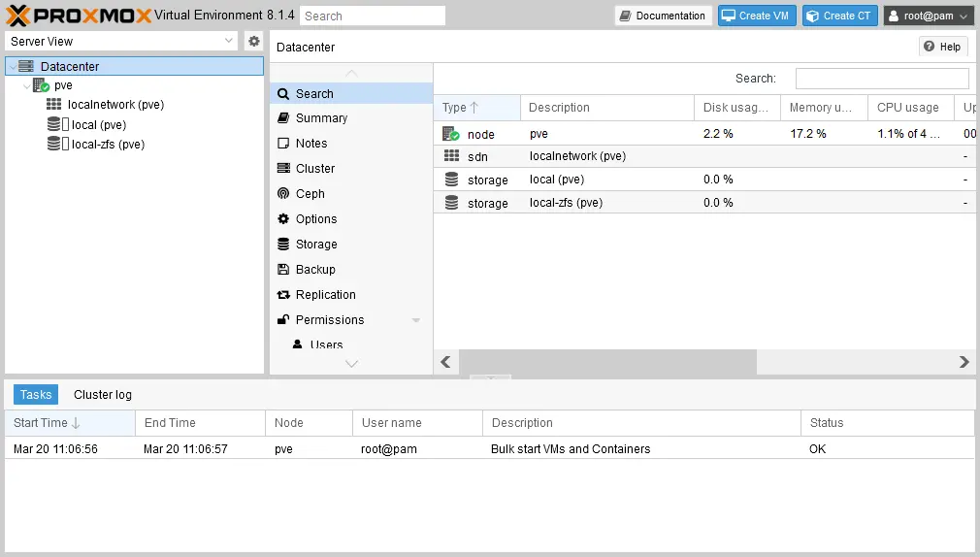Click the local (pve) storage icon in tree
Viewport: 980px width, 557px height.
pyautogui.click(x=54, y=124)
